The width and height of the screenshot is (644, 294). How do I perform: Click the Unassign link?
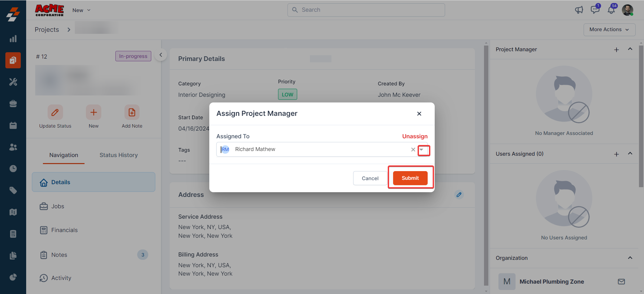(x=415, y=136)
